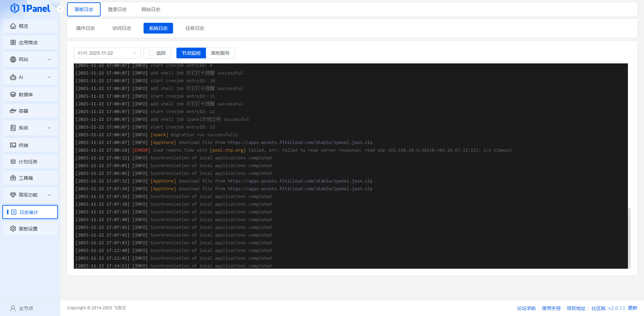The width and height of the screenshot is (644, 316).
Task: Click the database stack icon 数据库
Action: tap(13, 95)
